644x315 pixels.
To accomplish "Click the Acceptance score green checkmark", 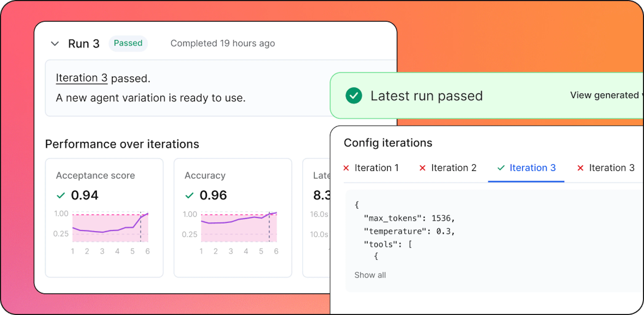I will click(x=61, y=195).
